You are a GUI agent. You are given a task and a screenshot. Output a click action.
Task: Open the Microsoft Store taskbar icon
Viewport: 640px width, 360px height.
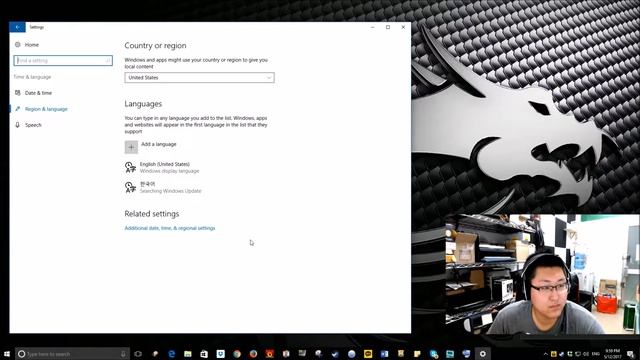point(204,354)
